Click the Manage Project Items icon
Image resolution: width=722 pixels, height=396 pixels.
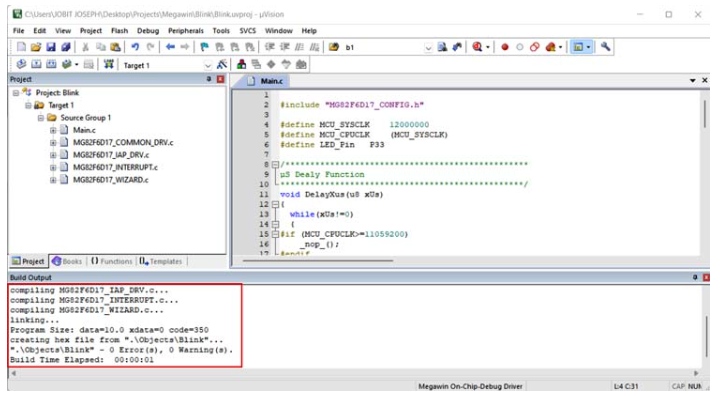(x=241, y=64)
